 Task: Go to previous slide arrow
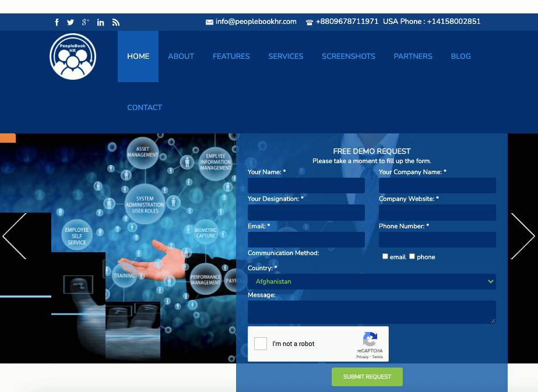[15, 236]
